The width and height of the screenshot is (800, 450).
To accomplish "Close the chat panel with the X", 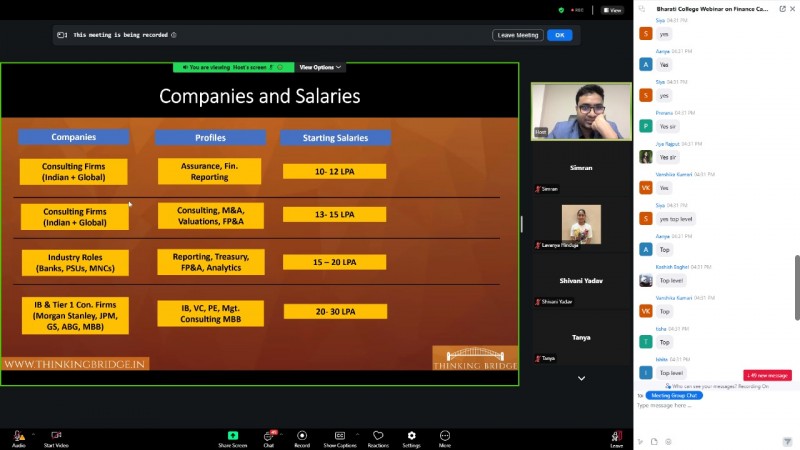I will 792,9.
